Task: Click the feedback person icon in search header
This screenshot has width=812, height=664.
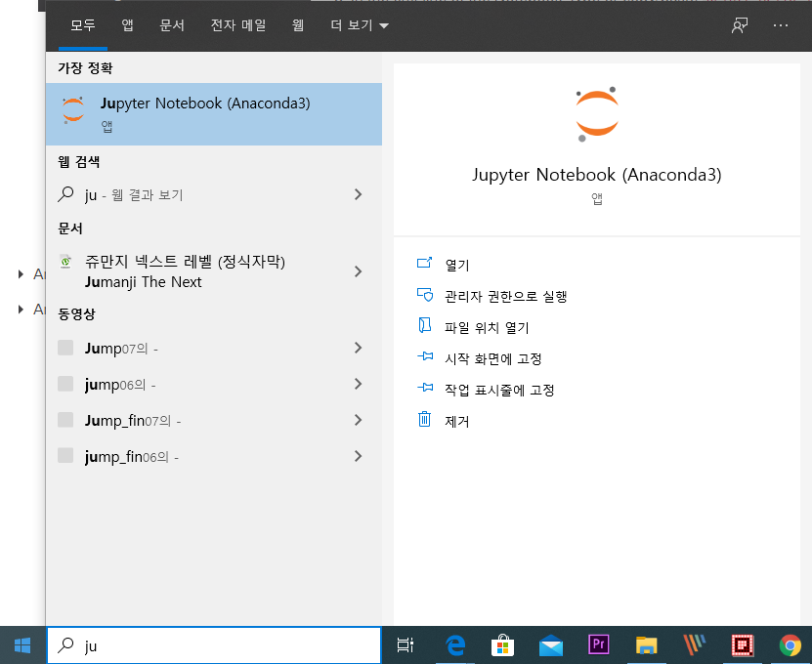Action: [x=740, y=25]
